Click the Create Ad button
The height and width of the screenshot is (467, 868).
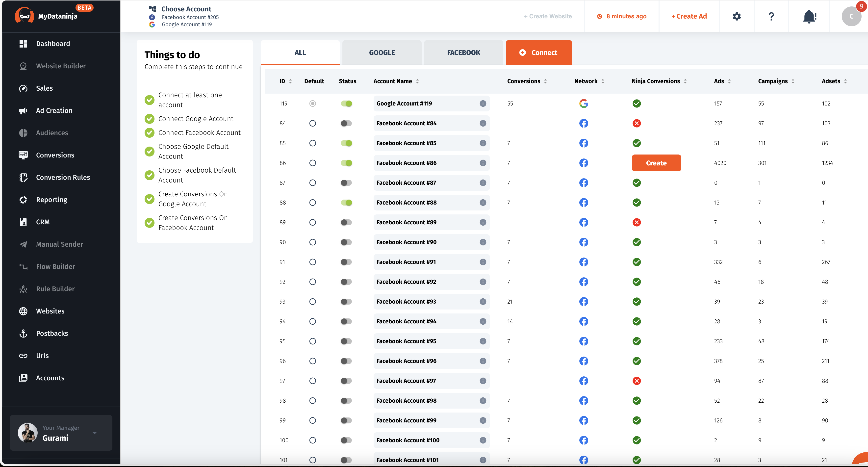tap(689, 16)
